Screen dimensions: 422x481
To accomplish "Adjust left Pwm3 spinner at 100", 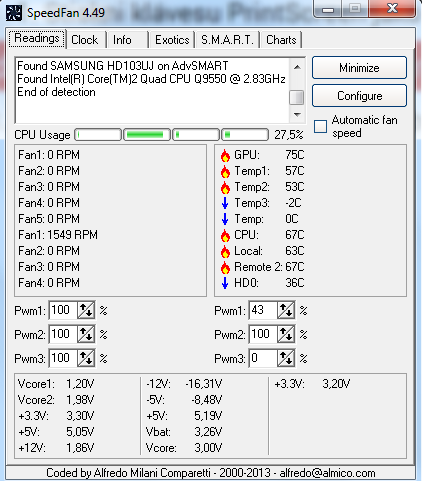I will pyautogui.click(x=86, y=358).
